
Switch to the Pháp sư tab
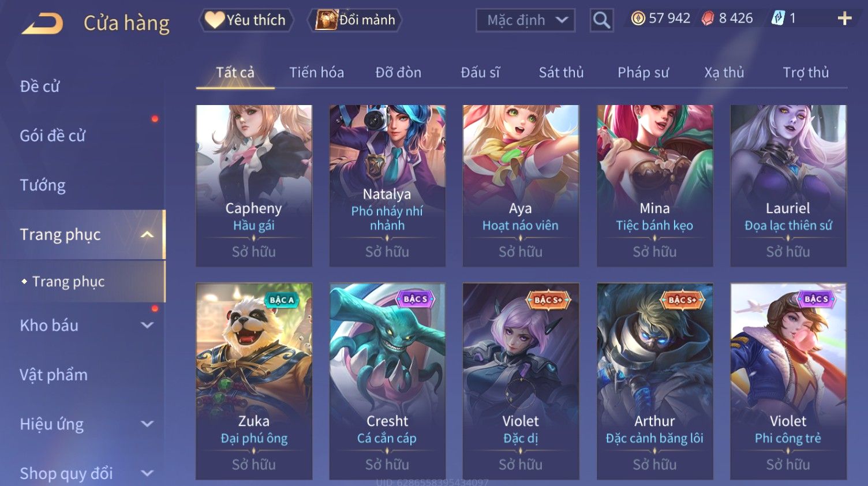point(643,73)
